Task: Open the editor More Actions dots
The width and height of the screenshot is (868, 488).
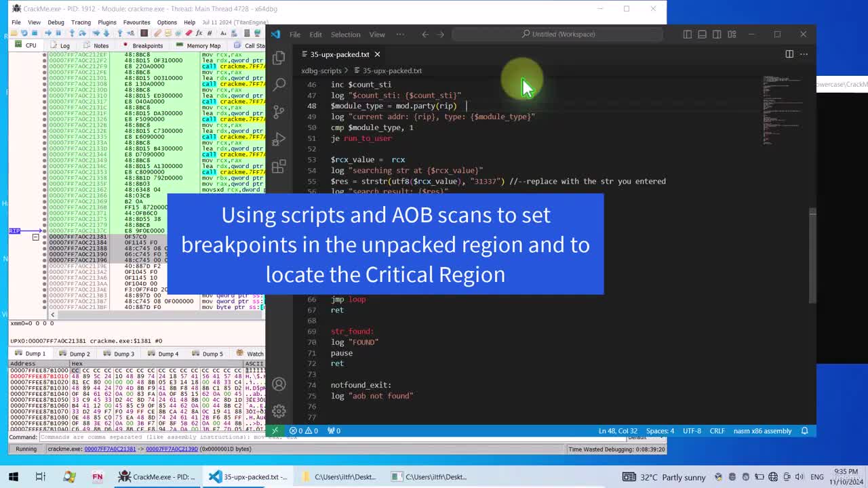Action: tap(804, 54)
